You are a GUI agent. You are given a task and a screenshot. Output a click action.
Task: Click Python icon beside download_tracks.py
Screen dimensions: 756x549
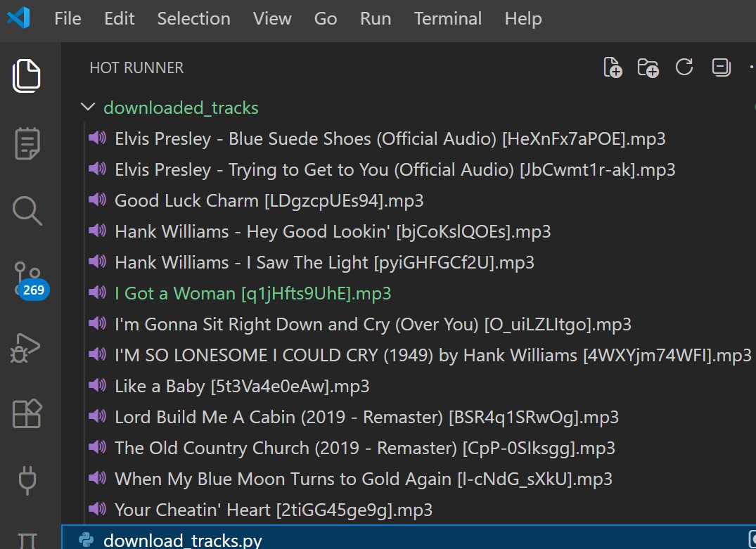(87, 540)
